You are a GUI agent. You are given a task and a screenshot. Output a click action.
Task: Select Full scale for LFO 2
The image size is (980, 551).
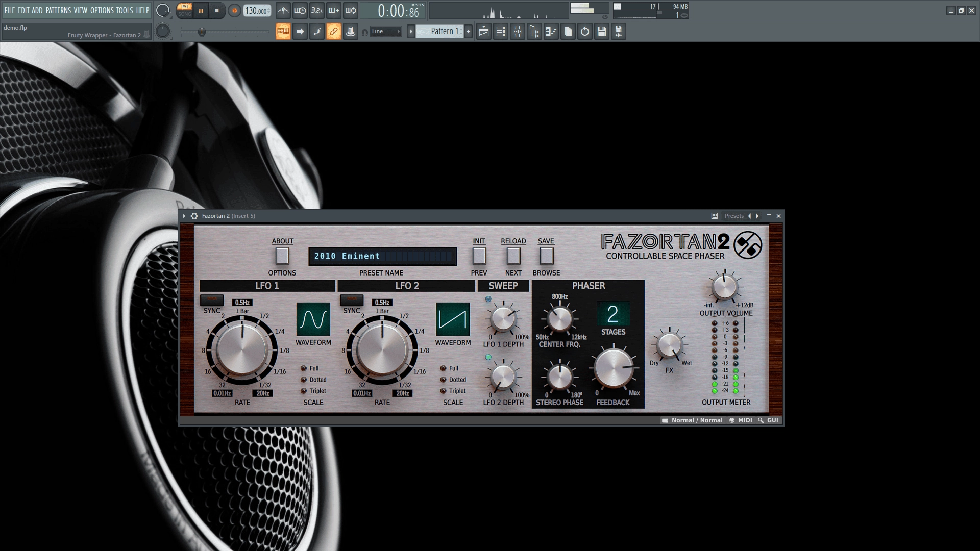click(444, 368)
